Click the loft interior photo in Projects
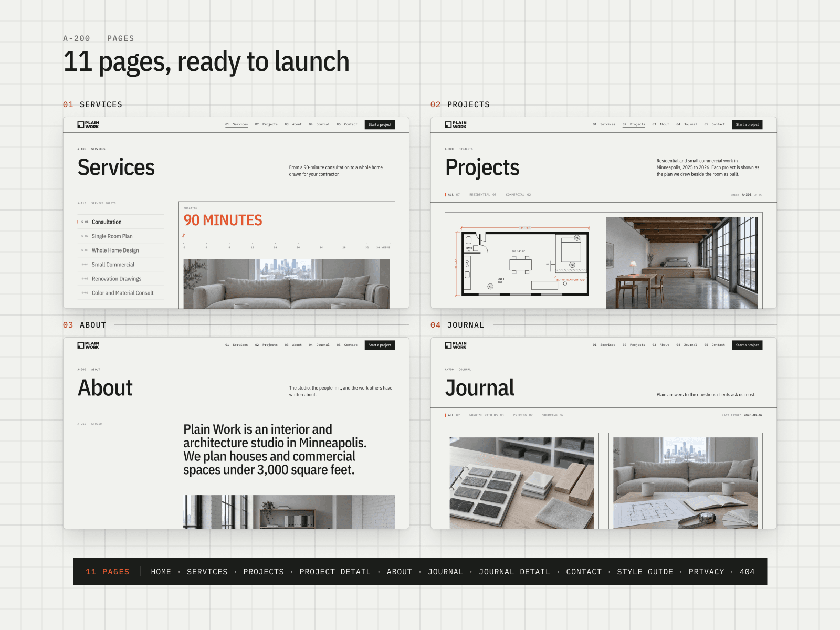This screenshot has width=840, height=630. [682, 262]
